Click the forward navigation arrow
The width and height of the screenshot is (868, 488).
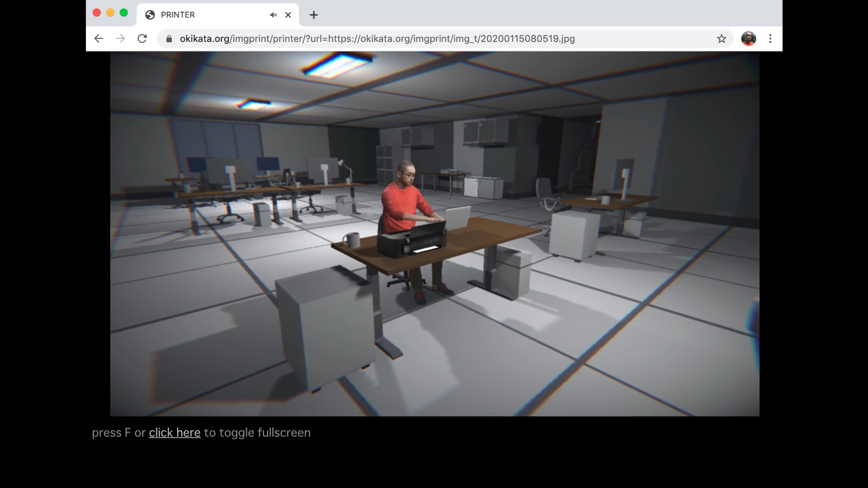coord(120,39)
